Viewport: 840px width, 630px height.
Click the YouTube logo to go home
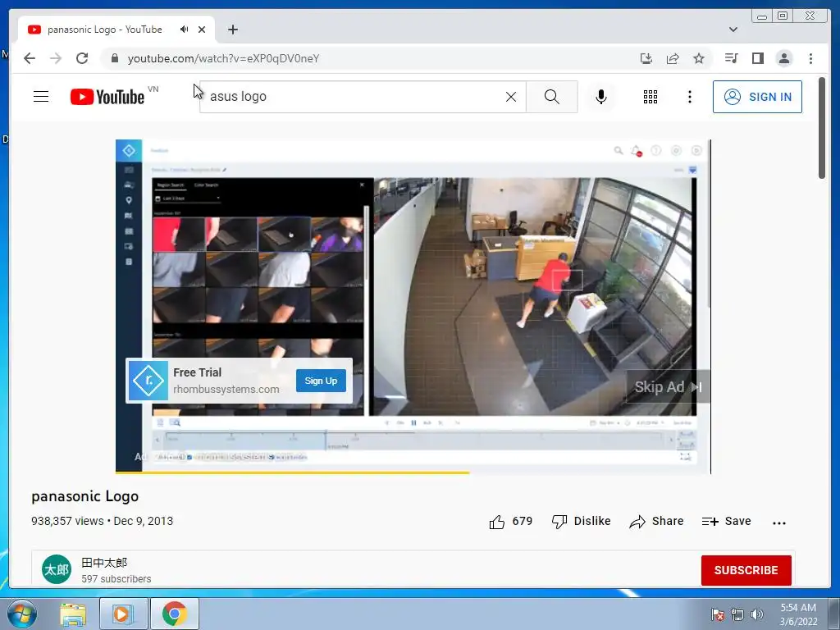pos(107,97)
